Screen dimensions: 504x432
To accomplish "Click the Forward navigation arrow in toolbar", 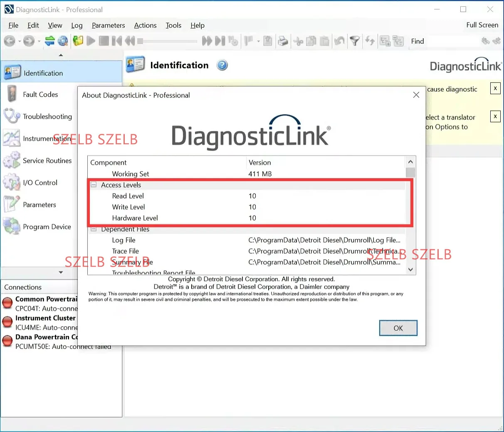I will [29, 41].
